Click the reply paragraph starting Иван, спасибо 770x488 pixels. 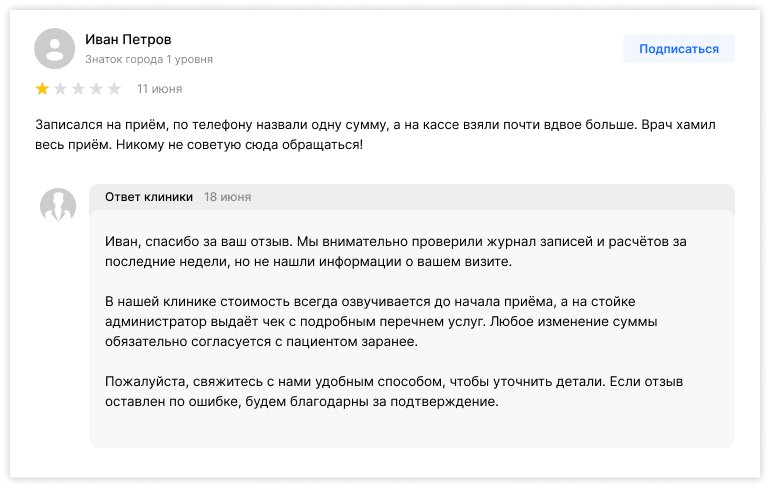tap(395, 252)
